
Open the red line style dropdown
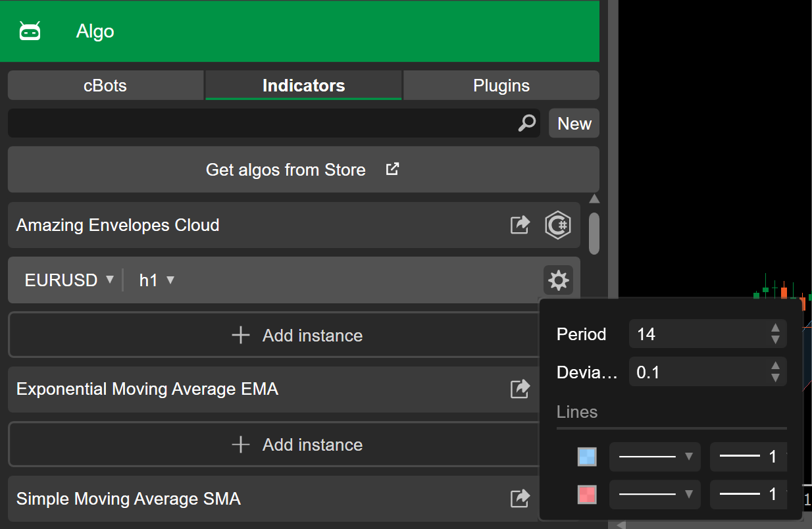pyautogui.click(x=654, y=494)
